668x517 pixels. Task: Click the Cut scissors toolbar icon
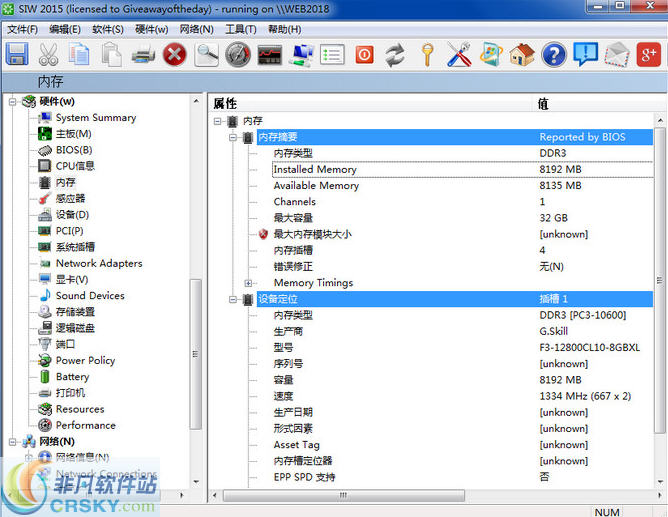(x=48, y=55)
